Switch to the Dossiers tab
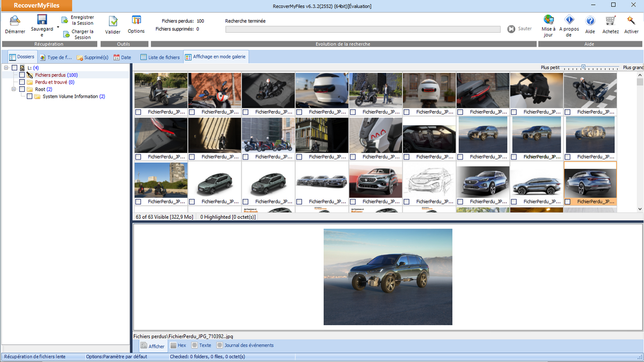The height and width of the screenshot is (362, 644). click(x=21, y=57)
